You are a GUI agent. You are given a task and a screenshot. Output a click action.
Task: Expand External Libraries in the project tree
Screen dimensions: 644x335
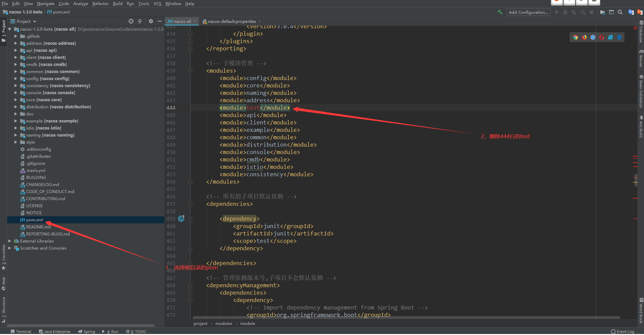pyautogui.click(x=9, y=241)
